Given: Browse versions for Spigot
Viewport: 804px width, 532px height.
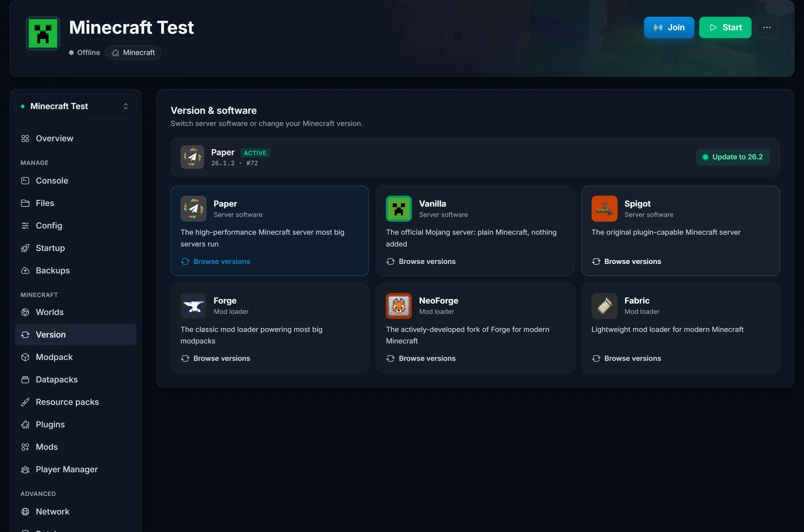Looking at the screenshot, I should [627, 262].
